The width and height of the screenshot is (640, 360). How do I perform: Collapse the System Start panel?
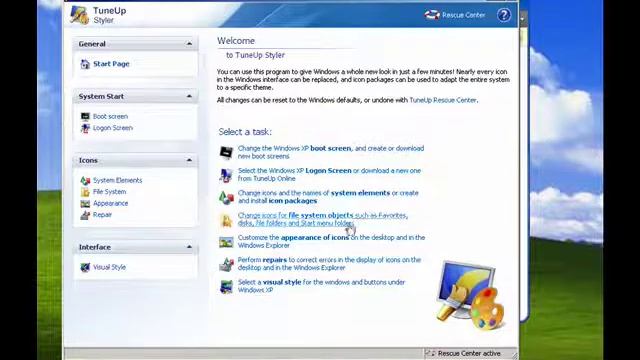click(189, 96)
